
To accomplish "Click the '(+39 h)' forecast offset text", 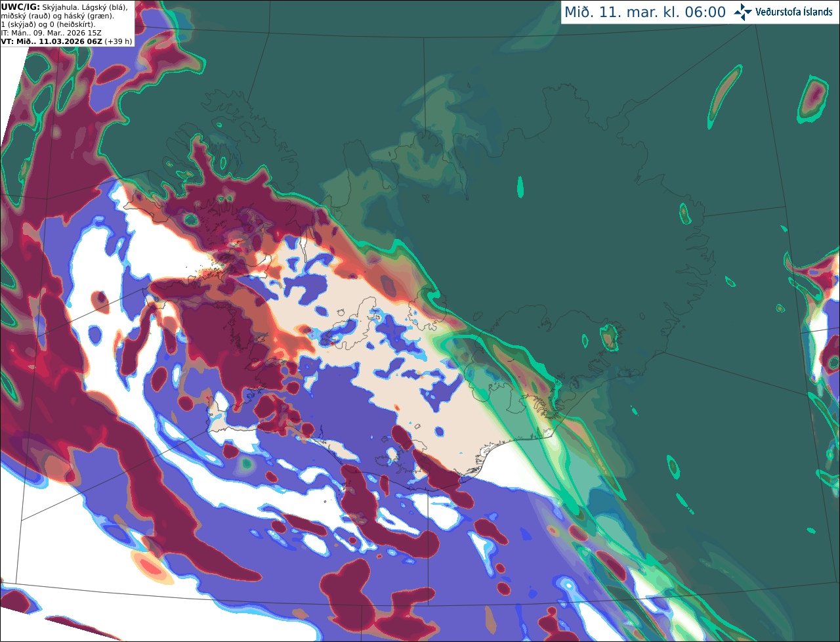I will tap(118, 41).
